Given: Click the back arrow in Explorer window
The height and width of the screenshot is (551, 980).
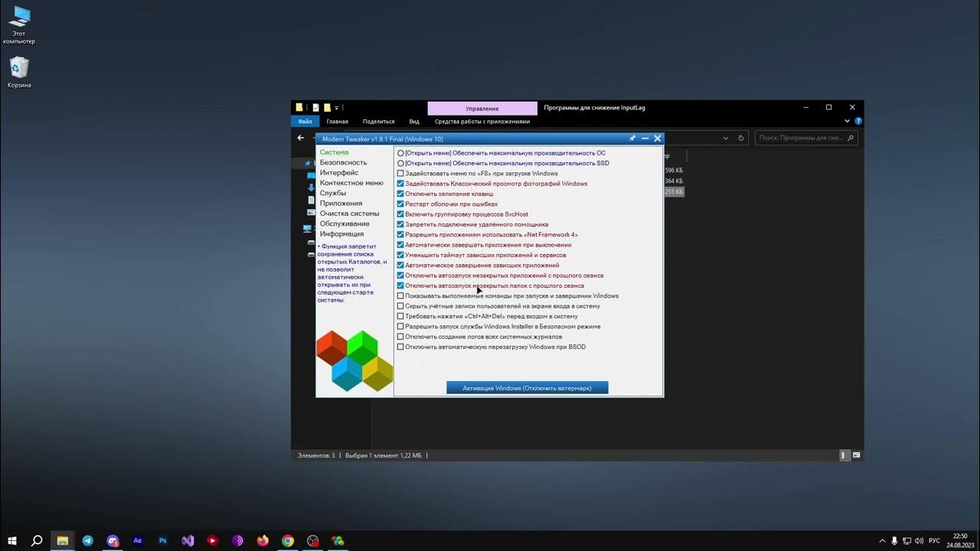Looking at the screenshot, I should (300, 138).
